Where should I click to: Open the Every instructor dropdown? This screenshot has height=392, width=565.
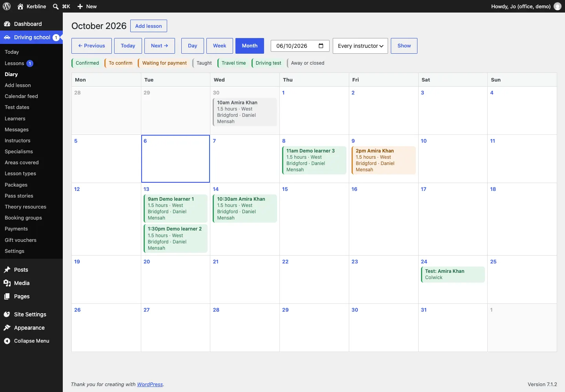pos(360,46)
